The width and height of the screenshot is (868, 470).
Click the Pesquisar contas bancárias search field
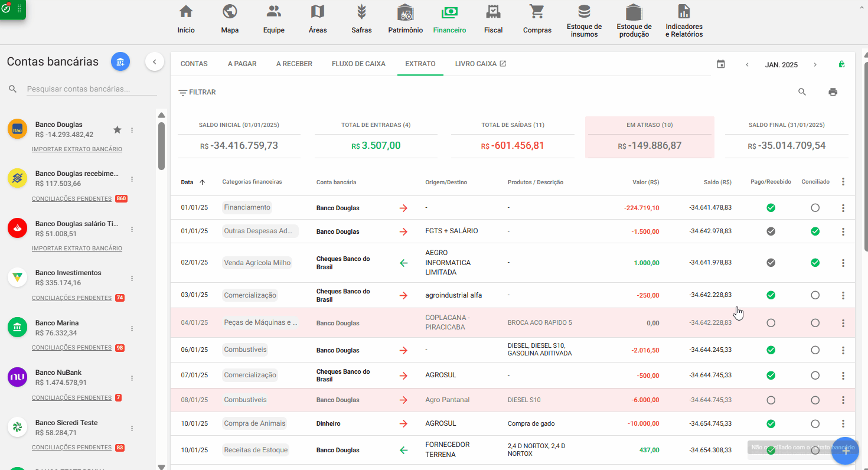click(92, 89)
